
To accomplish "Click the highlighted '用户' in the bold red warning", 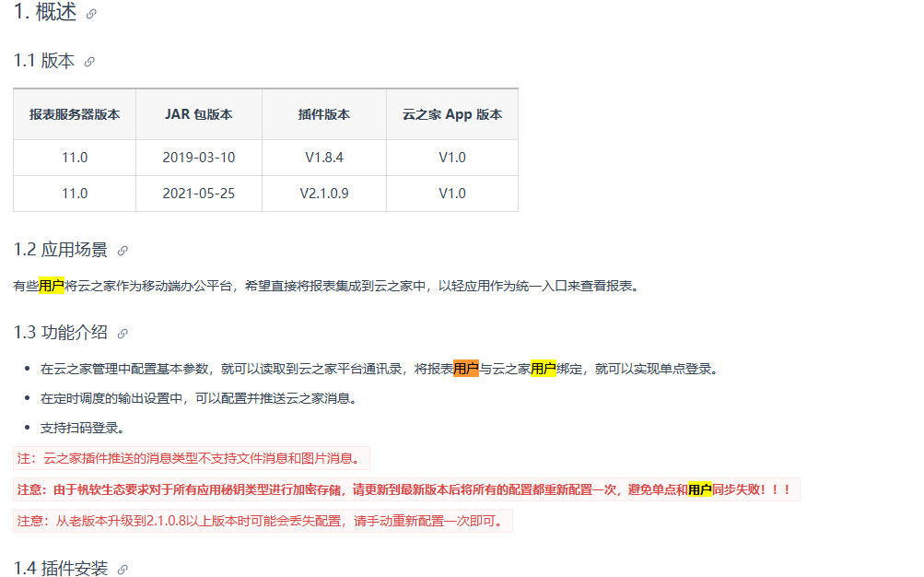I will coord(700,489).
